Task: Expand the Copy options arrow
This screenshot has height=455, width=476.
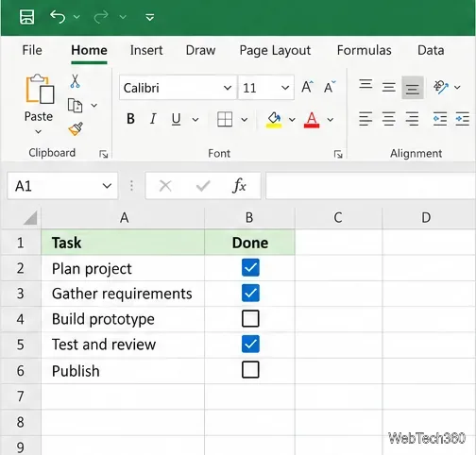Action: [94, 106]
